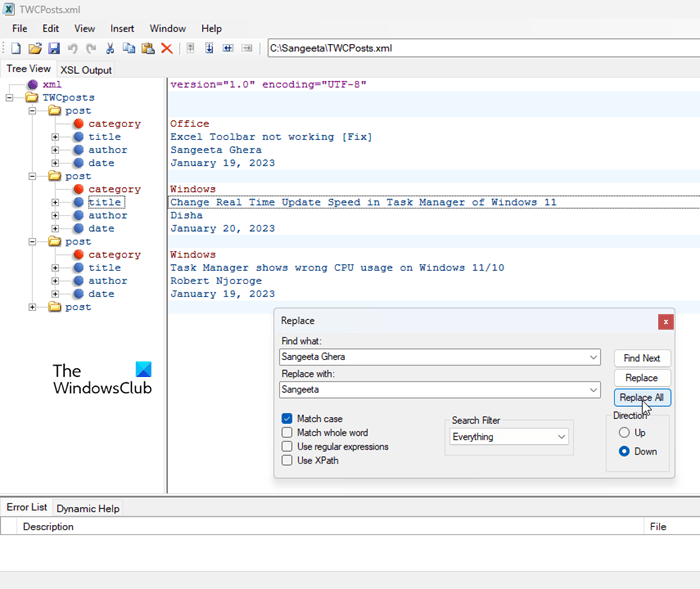Viewport: 700px width, 589px height.
Task: Close the Replace dialog
Action: click(x=666, y=322)
